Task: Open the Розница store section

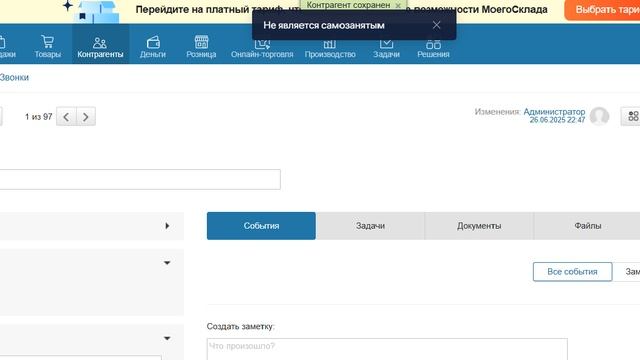Action: [201, 47]
